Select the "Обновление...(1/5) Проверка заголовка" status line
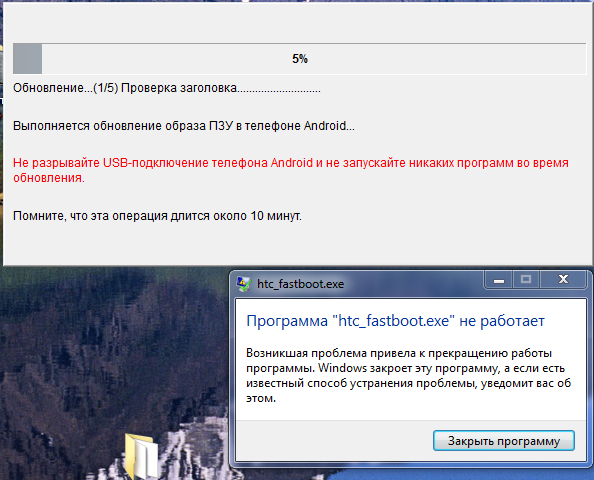594x480 pixels. 166,88
